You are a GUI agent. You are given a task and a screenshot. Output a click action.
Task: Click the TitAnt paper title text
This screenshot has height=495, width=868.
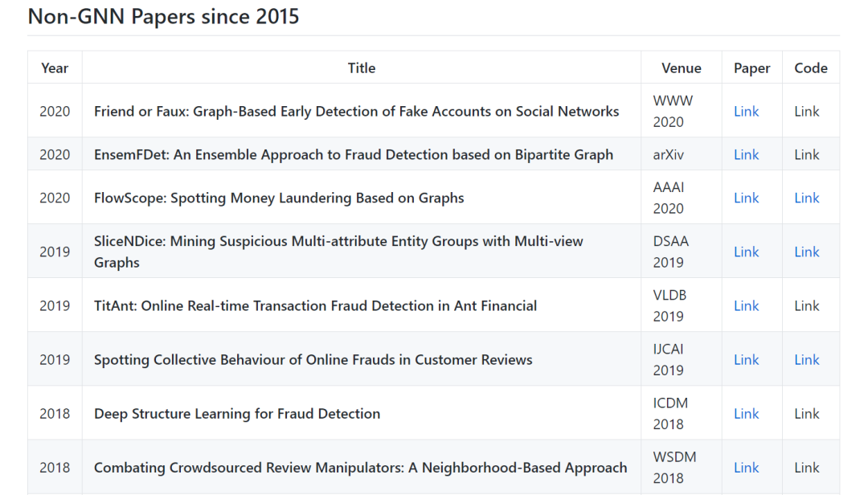(315, 305)
